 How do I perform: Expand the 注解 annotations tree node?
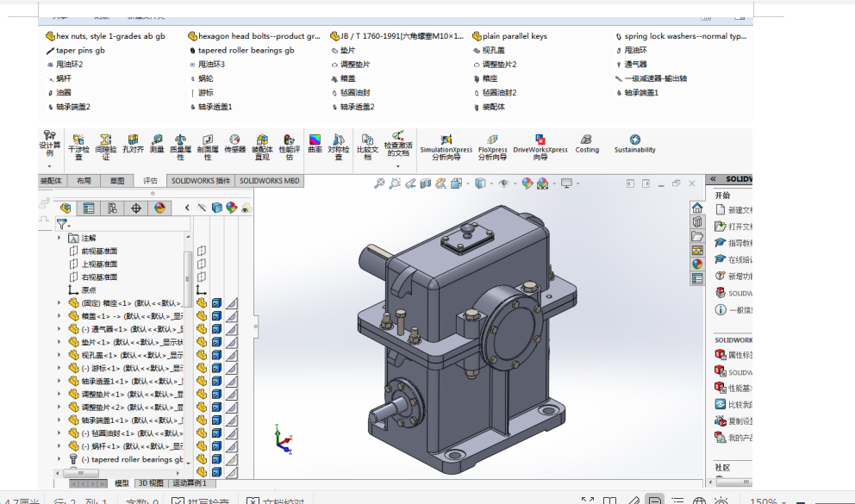click(60, 238)
